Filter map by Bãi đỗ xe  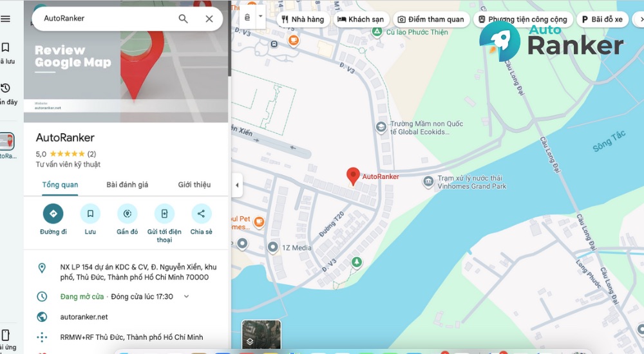coord(602,19)
